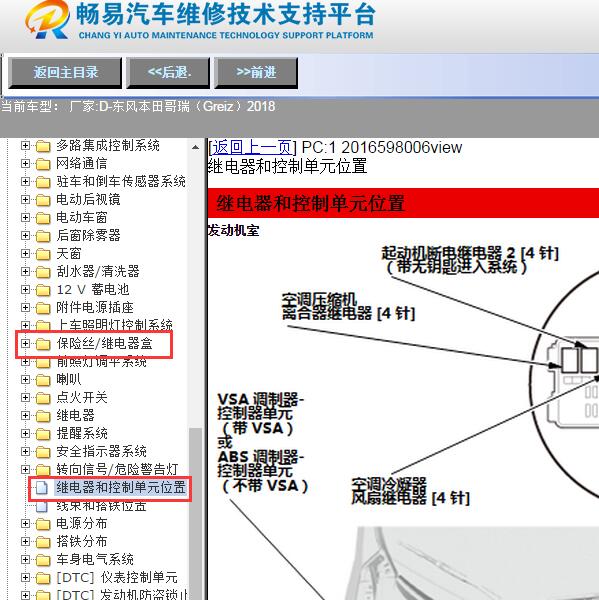Click document icon of 继电器和控制单元位置
The width and height of the screenshot is (599, 600).
click(x=42, y=488)
